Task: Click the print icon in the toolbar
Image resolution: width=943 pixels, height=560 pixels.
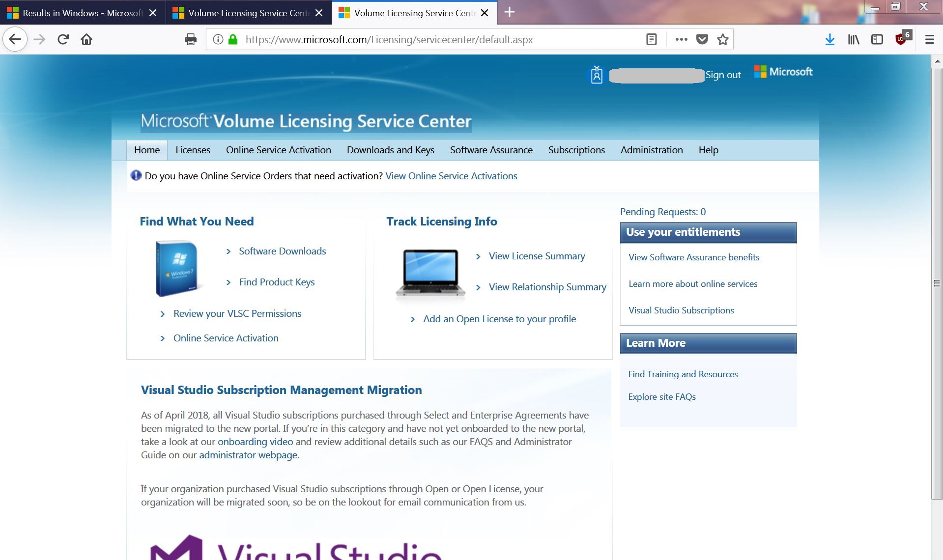Action: click(x=191, y=39)
